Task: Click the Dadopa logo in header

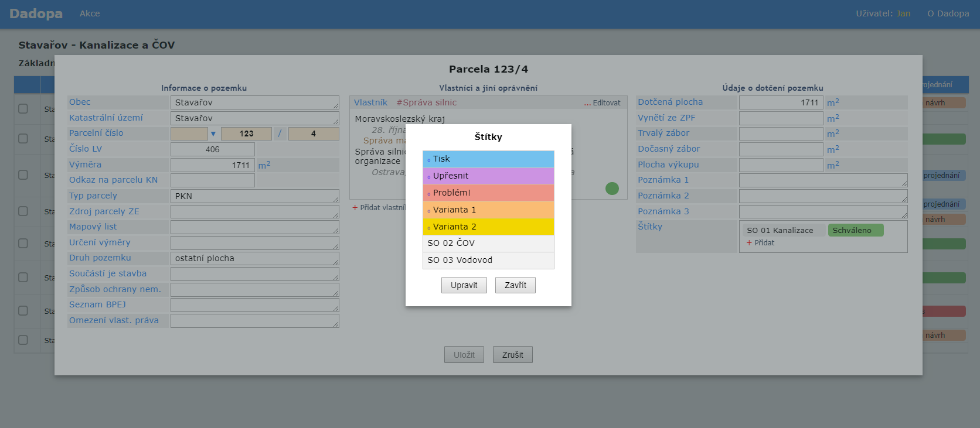Action: (36, 13)
